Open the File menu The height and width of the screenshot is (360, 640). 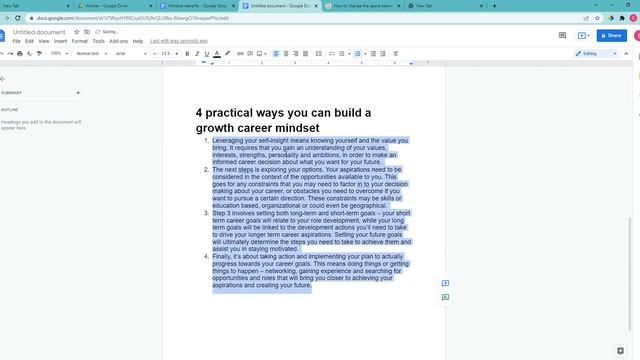16,41
